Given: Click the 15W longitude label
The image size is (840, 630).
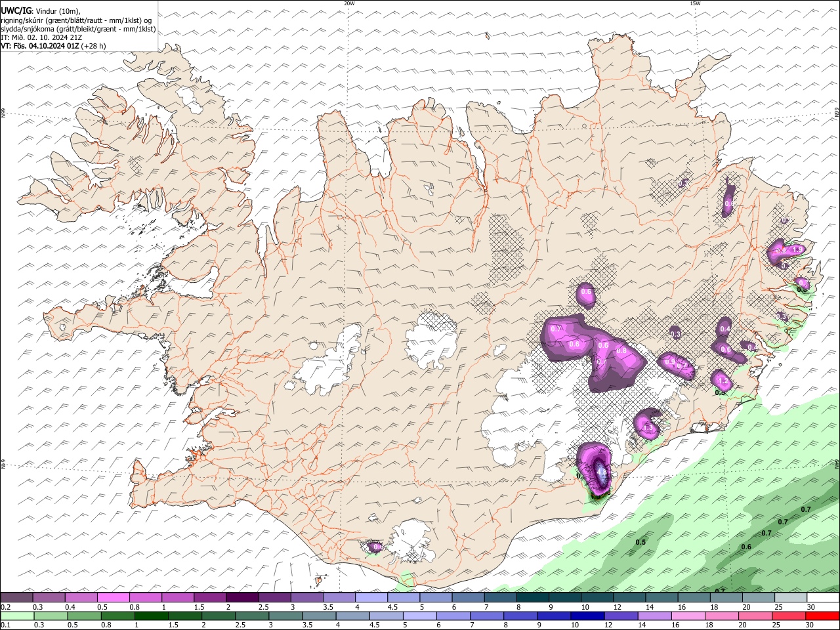Looking at the screenshot, I should click(695, 3).
